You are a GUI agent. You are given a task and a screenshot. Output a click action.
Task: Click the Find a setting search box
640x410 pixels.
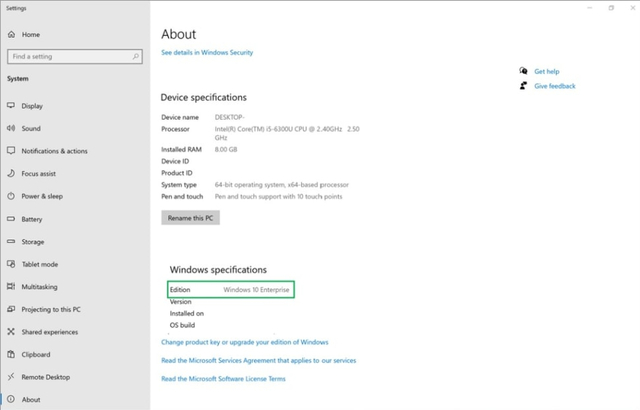tap(75, 56)
